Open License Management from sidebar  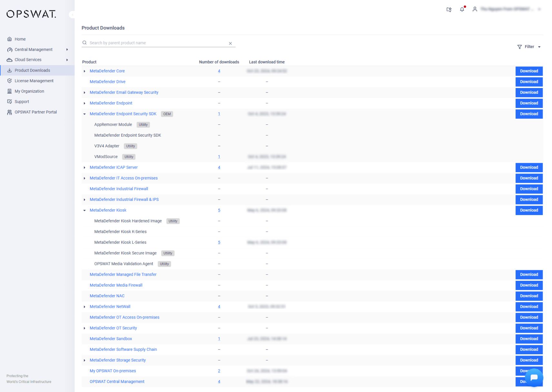point(34,81)
